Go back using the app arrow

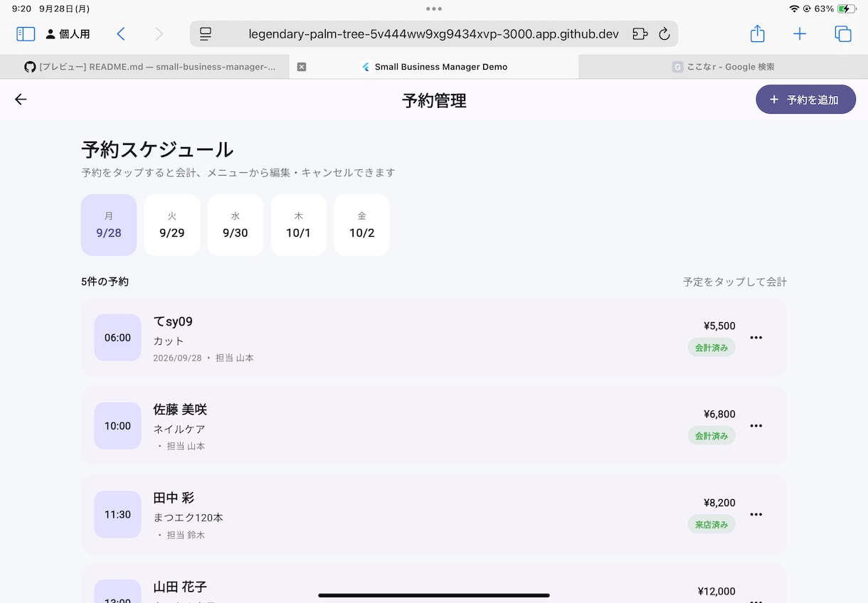point(21,100)
